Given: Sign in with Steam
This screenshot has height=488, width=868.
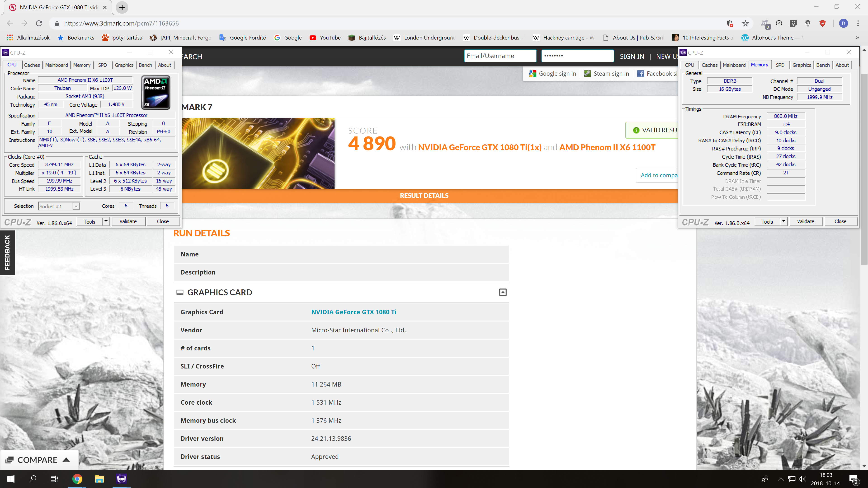Looking at the screenshot, I should (x=606, y=73).
